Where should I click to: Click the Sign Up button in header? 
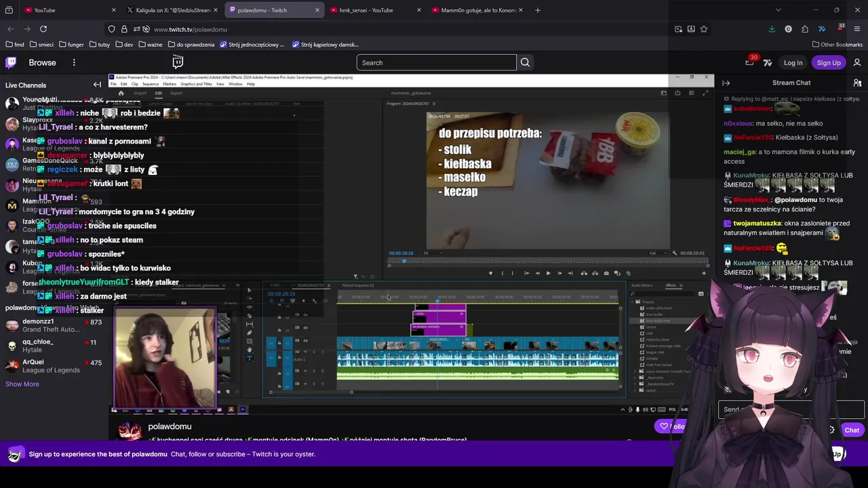pos(829,62)
